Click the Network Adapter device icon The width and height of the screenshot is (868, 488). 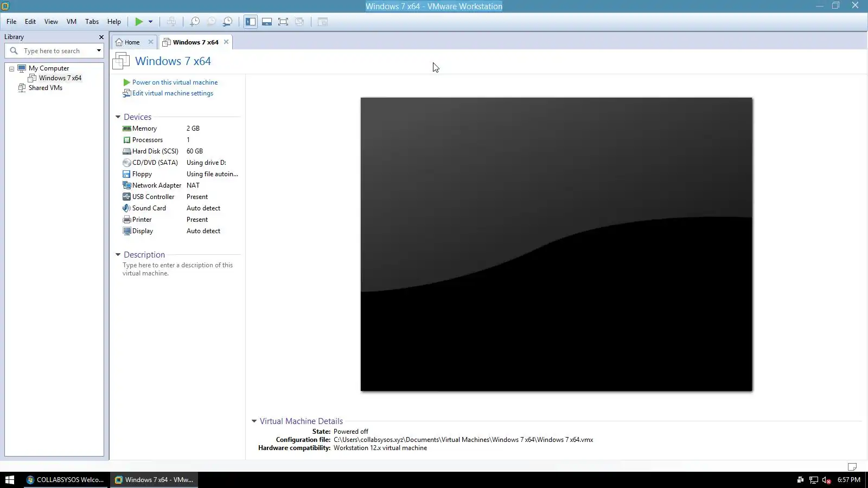[127, 185]
